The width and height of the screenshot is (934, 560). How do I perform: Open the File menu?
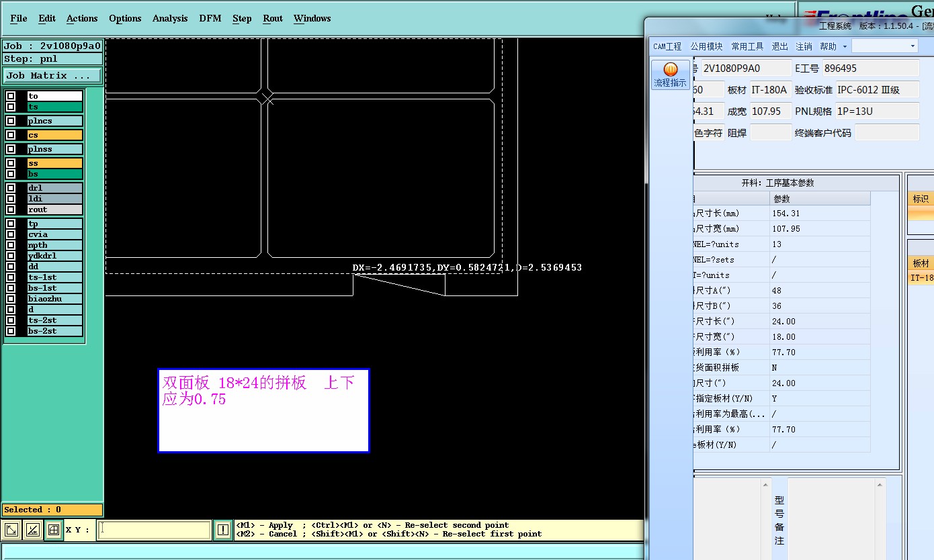click(x=19, y=18)
